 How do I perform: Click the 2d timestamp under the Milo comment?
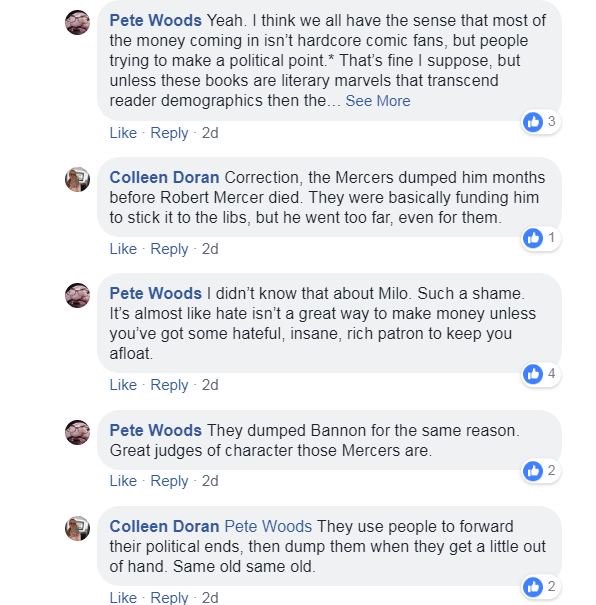click(x=210, y=385)
